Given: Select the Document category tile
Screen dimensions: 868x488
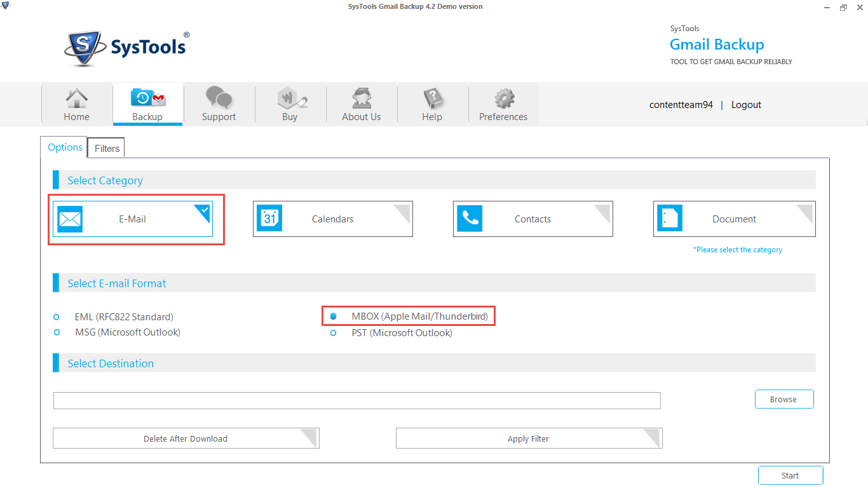Looking at the screenshot, I should [735, 219].
